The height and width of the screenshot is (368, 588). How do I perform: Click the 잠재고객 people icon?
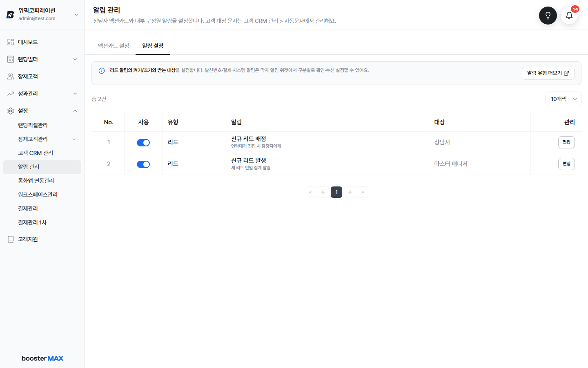[11, 76]
